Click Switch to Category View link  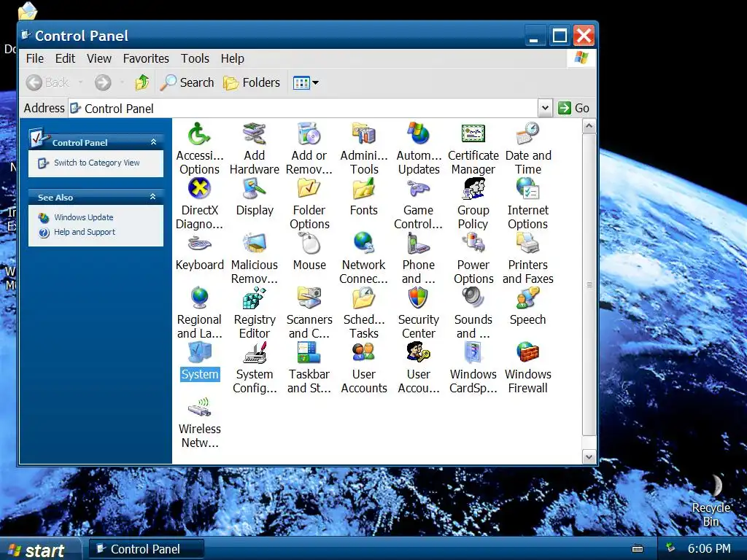pyautogui.click(x=97, y=163)
